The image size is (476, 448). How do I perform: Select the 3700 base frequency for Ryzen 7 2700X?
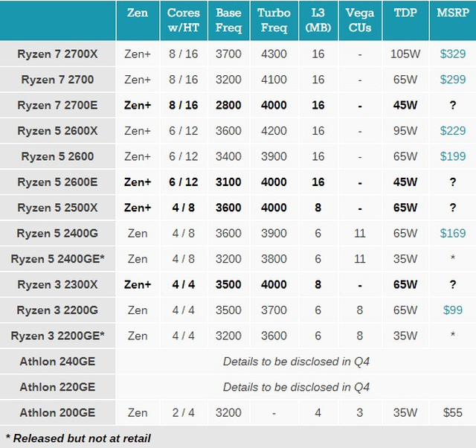(228, 54)
